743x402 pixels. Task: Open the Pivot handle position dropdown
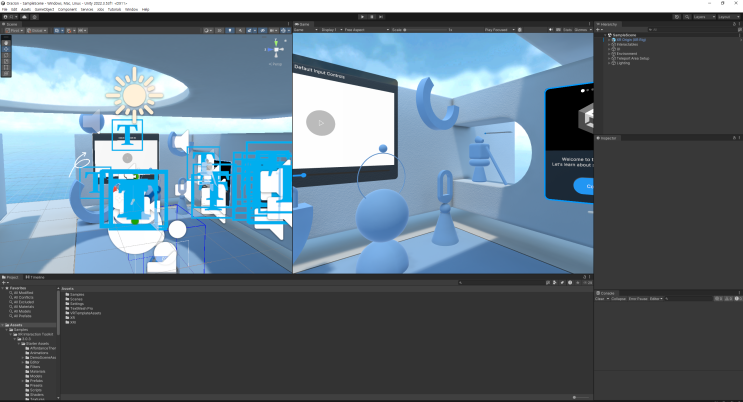pos(15,30)
